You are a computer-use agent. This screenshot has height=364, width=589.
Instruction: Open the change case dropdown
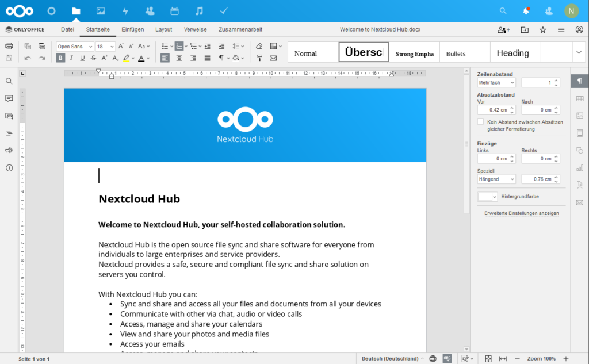click(x=144, y=46)
